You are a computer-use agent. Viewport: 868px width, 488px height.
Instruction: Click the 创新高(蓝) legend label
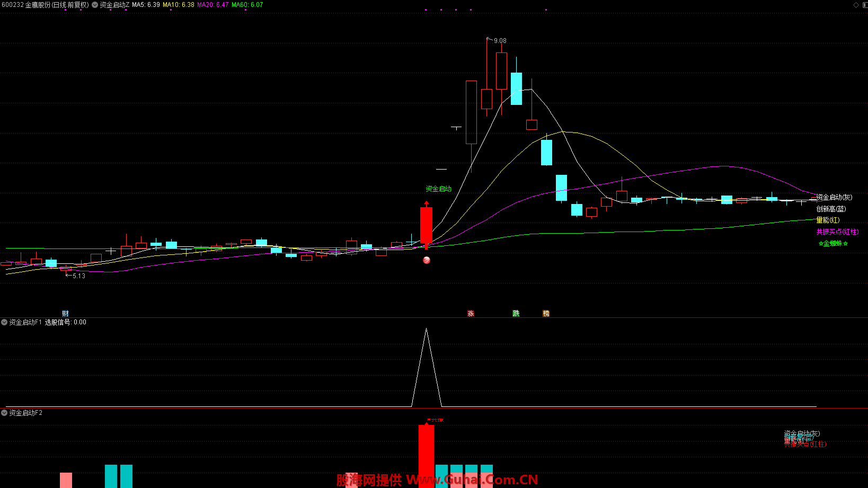831,209
